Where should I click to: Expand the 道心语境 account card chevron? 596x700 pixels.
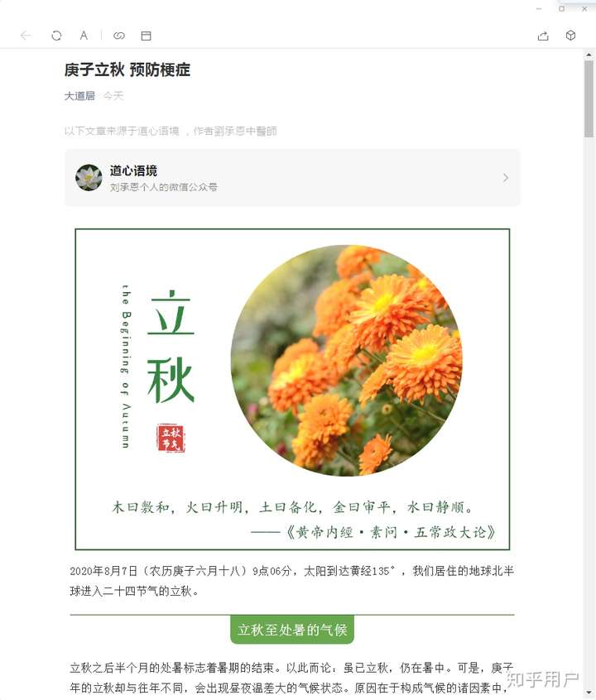click(506, 178)
